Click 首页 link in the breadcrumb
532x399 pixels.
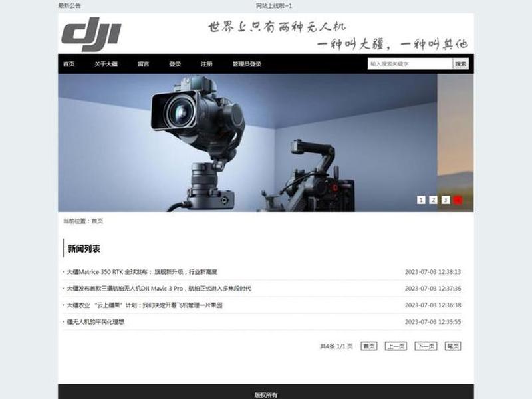(x=97, y=221)
